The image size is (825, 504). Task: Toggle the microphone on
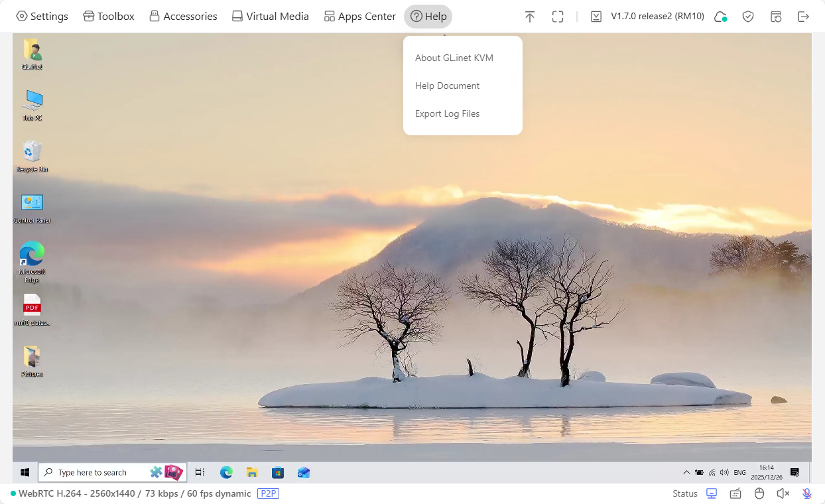(x=806, y=493)
